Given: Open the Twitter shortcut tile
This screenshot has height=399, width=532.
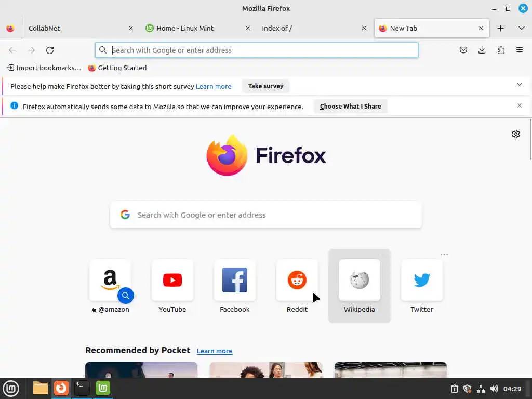Looking at the screenshot, I should (422, 280).
